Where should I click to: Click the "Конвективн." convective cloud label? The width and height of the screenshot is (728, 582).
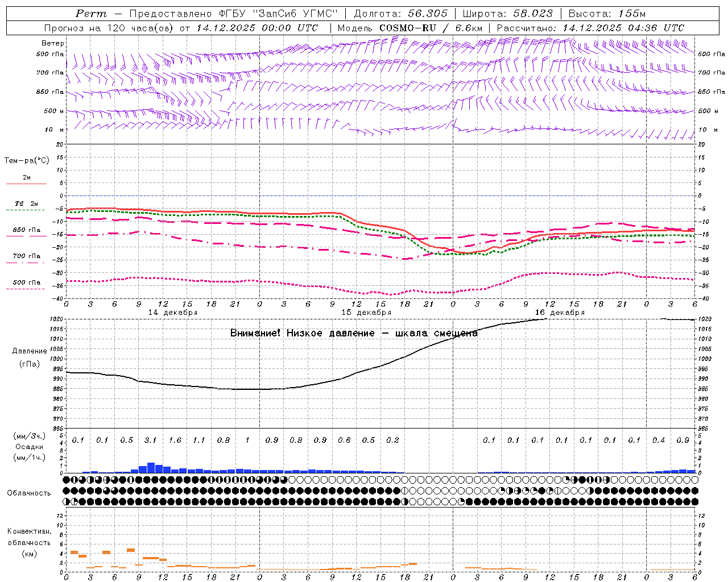30,531
